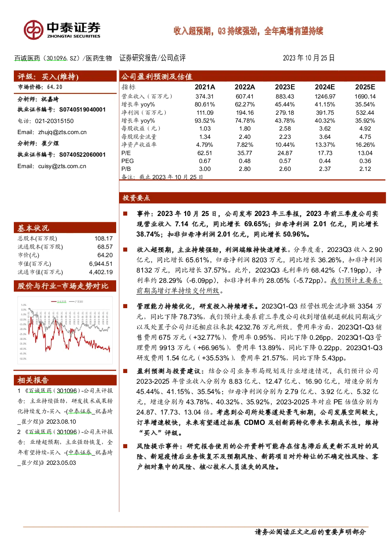Click the stock price trend chart
This screenshot has width=392, height=555.
pos(65,330)
